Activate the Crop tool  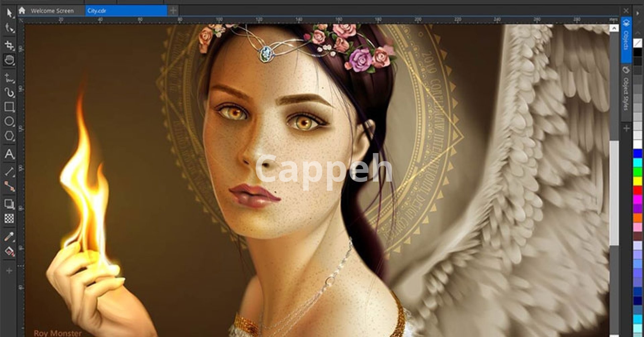(x=9, y=45)
